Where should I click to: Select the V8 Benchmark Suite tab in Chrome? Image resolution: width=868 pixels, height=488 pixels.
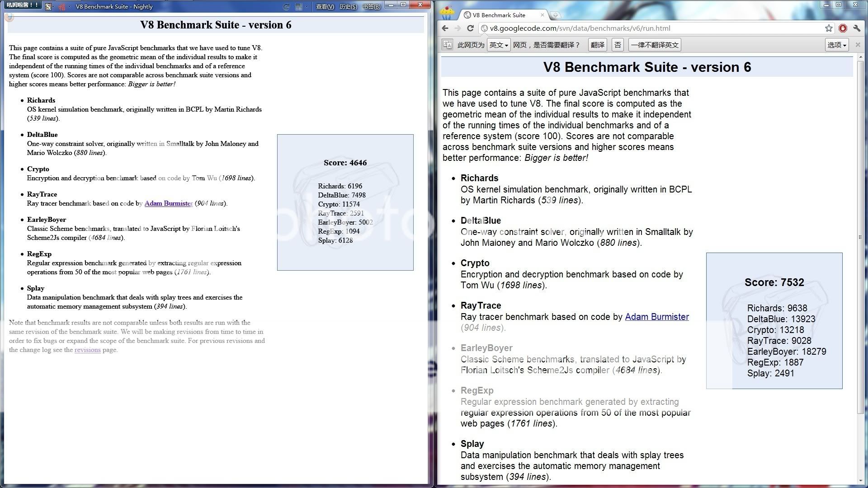tap(504, 15)
